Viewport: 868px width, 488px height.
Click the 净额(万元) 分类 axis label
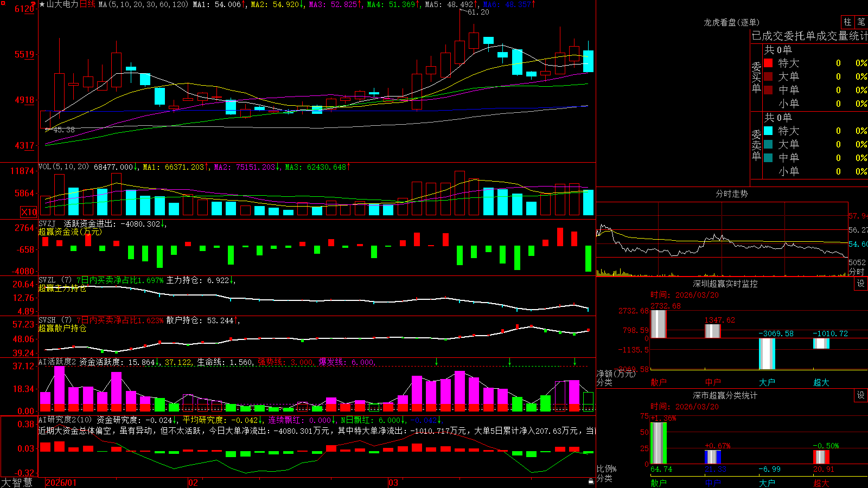pos(616,378)
